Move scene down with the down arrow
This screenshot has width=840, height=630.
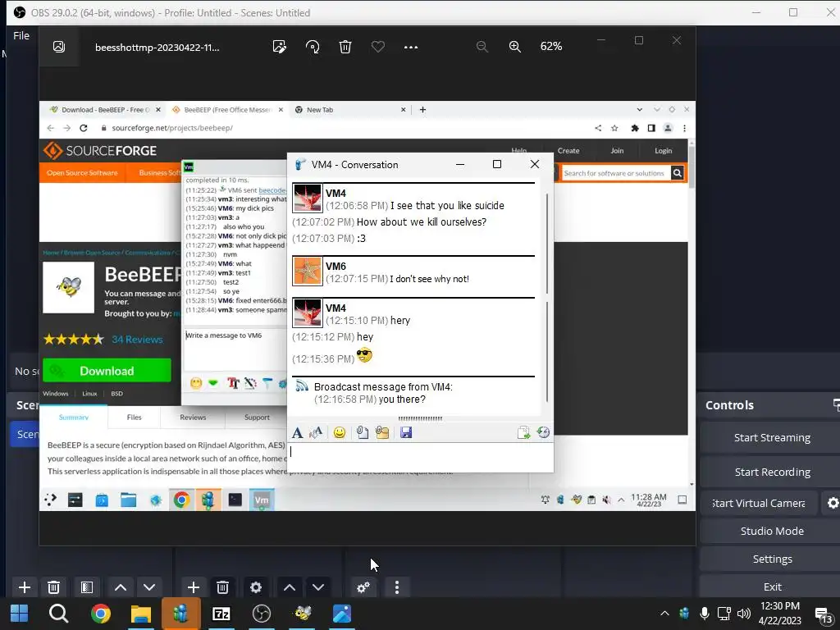click(149, 587)
